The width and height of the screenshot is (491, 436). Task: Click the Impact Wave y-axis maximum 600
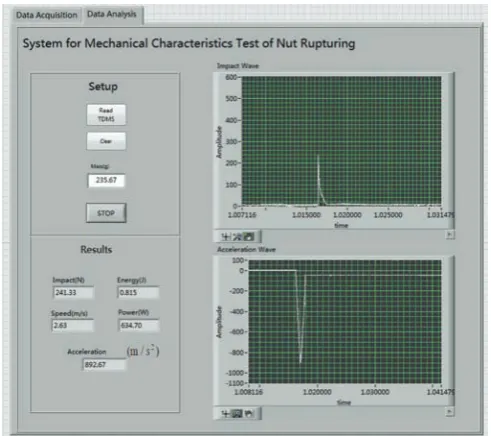point(231,77)
